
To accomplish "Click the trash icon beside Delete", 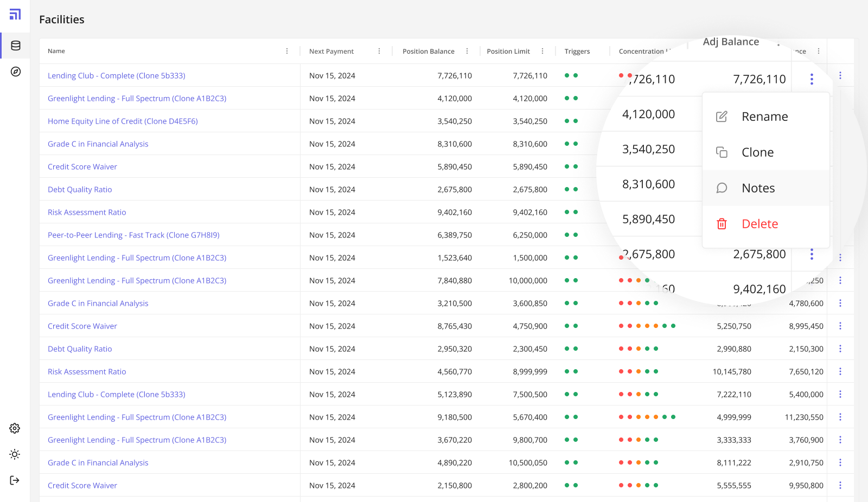I will (x=722, y=224).
